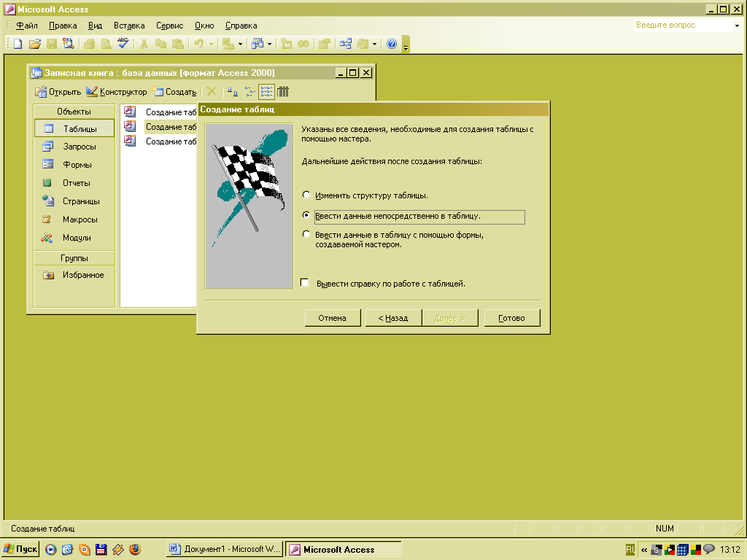Select Формы in Objects panel
Screen dimensions: 747x560
click(74, 165)
